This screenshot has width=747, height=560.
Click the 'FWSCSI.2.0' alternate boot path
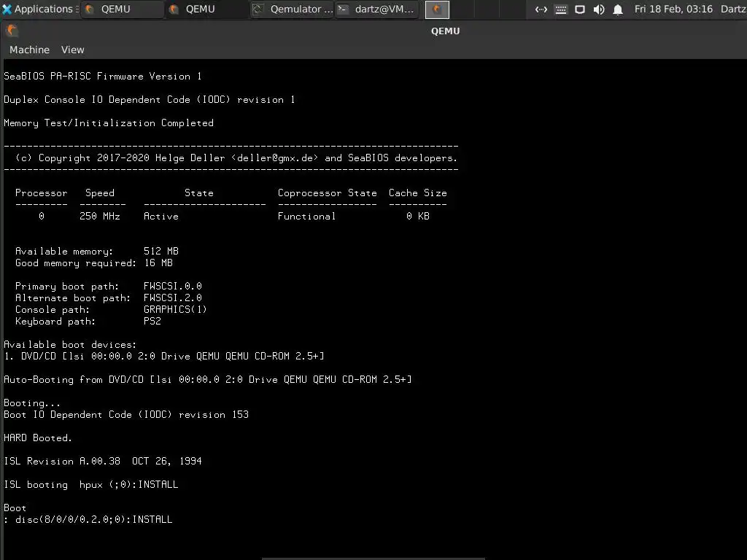pos(172,297)
